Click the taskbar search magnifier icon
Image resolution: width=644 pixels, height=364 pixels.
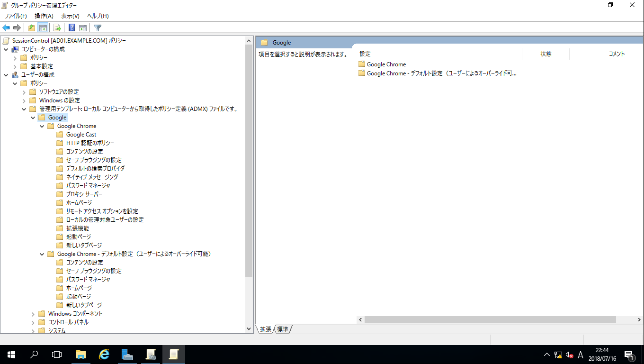[x=34, y=354]
